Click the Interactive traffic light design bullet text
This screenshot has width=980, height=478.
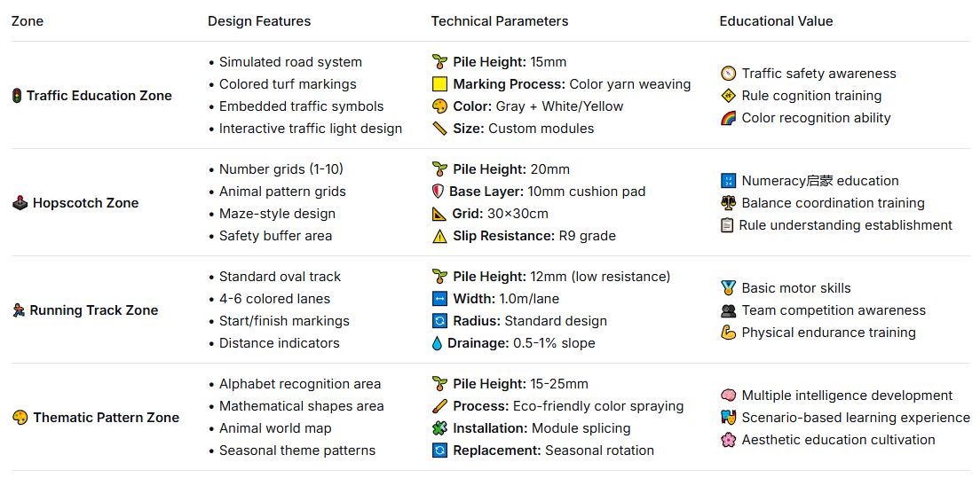click(311, 129)
